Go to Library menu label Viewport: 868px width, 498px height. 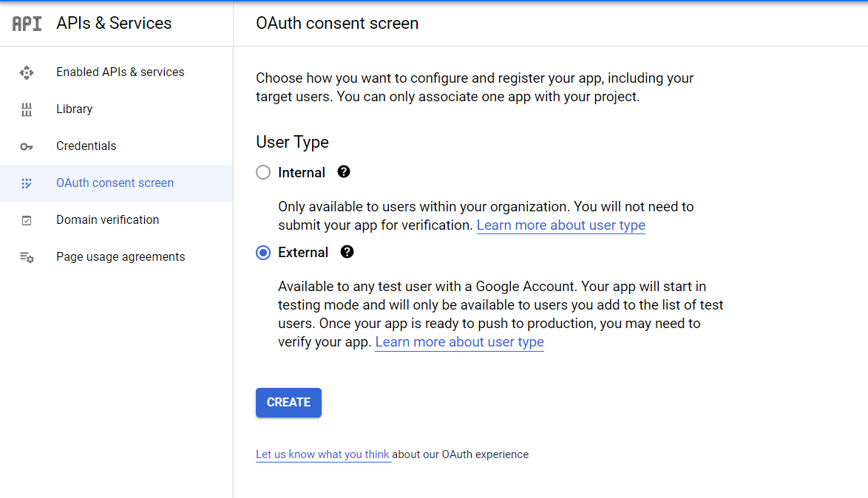point(74,109)
